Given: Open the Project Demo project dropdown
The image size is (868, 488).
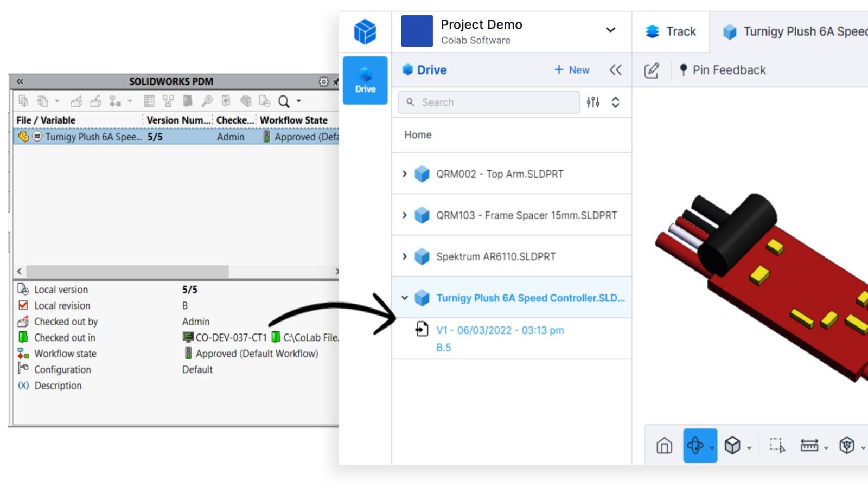Looking at the screenshot, I should (x=610, y=30).
